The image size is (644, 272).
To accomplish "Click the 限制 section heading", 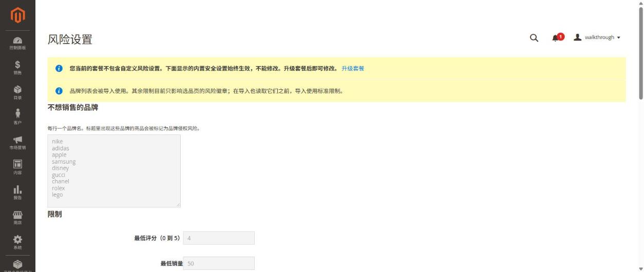I will point(55,214).
